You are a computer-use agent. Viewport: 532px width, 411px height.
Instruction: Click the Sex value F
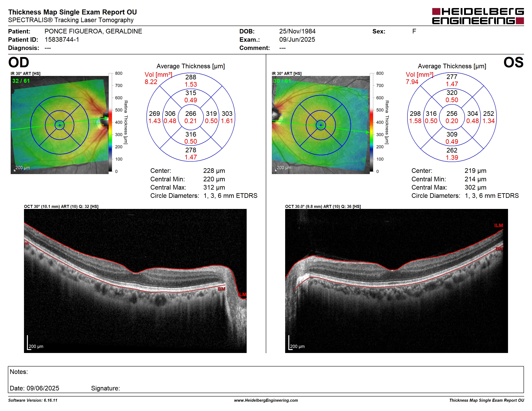[x=414, y=31]
